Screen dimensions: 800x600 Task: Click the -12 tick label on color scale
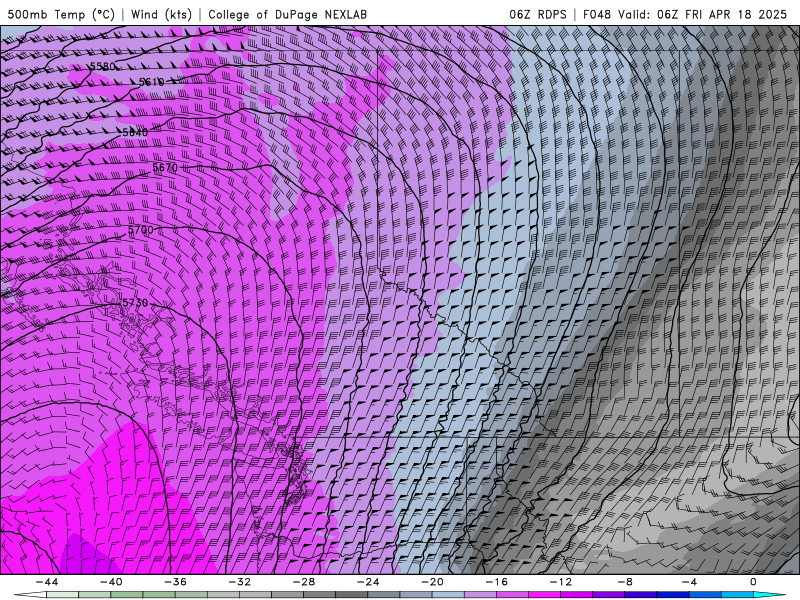coord(561,582)
